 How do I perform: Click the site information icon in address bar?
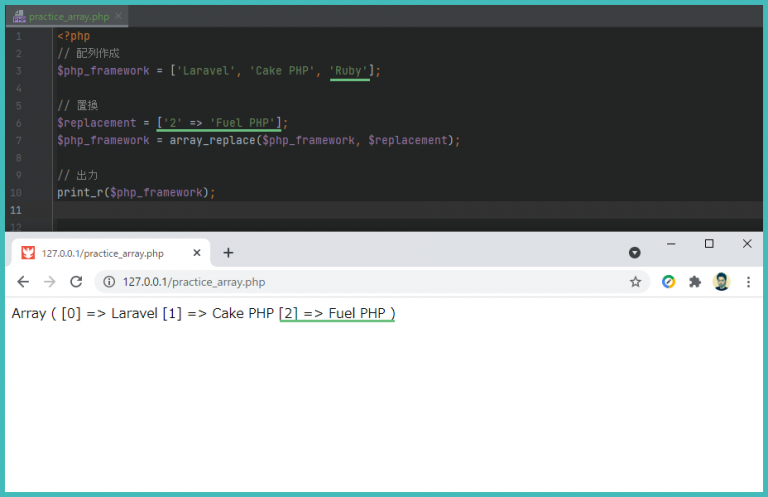pyautogui.click(x=108, y=282)
